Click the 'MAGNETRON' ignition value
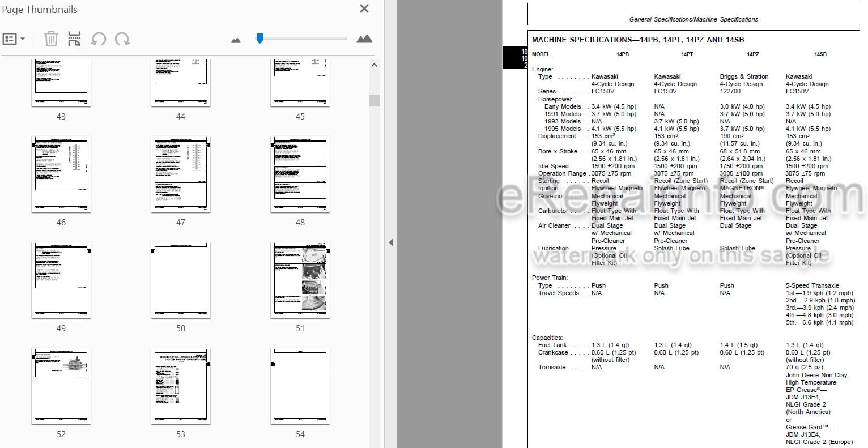Screen dimensions: 868x448 (x=742, y=188)
